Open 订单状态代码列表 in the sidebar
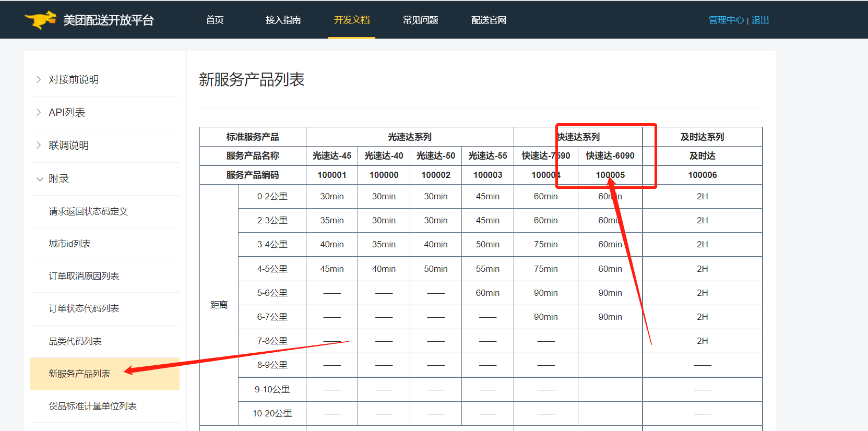Viewport: 868px width, 431px height. [x=84, y=308]
